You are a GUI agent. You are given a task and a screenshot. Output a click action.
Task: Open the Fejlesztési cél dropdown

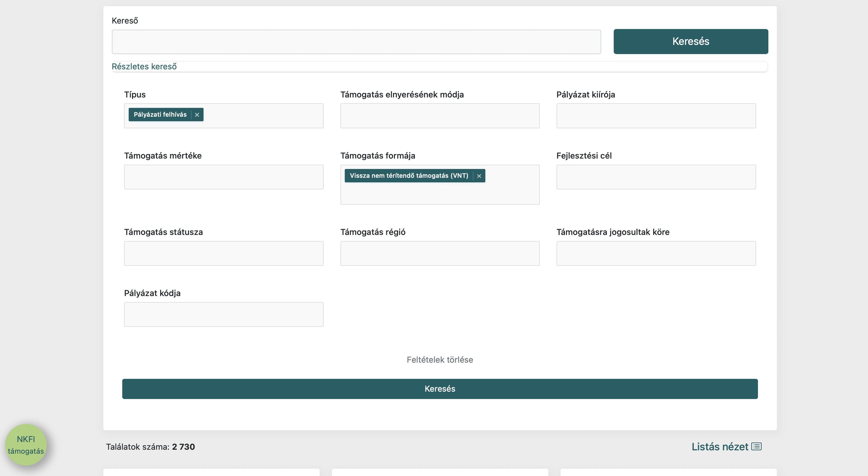pos(656,177)
